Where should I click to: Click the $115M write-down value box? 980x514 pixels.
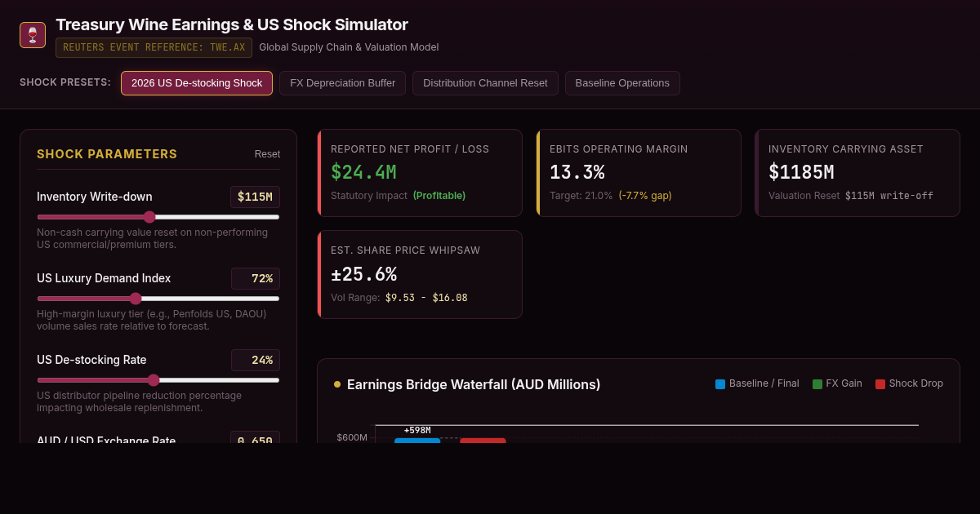pos(255,197)
